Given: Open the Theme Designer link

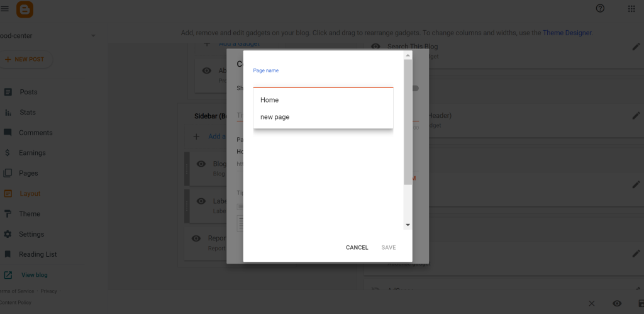Looking at the screenshot, I should tap(567, 33).
